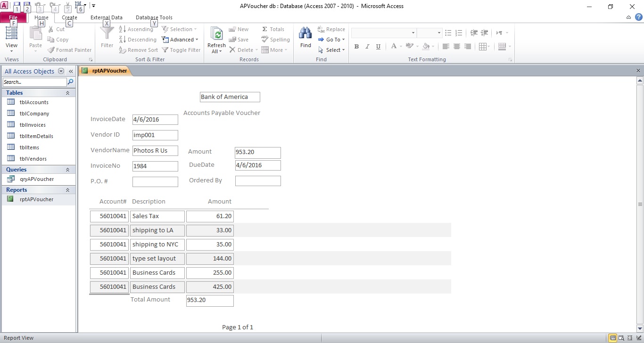644x343 pixels.
Task: Click the Copy button in Clipboard group
Action: pos(58,40)
